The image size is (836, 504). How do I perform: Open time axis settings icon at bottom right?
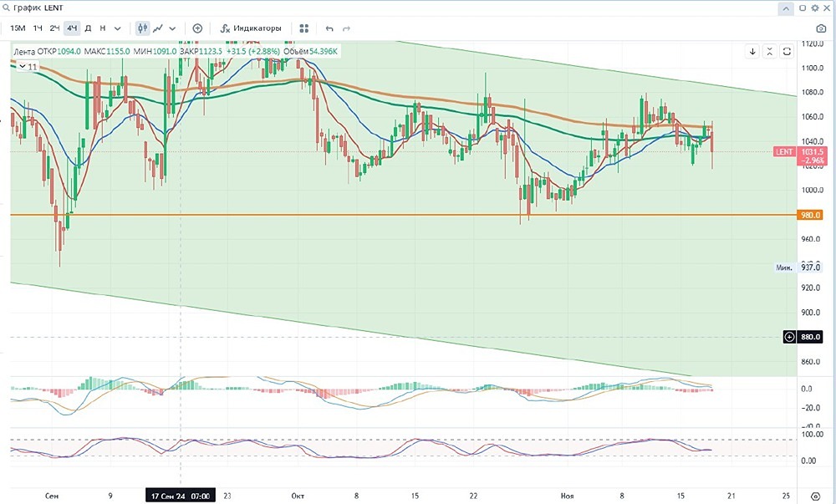tap(814, 496)
